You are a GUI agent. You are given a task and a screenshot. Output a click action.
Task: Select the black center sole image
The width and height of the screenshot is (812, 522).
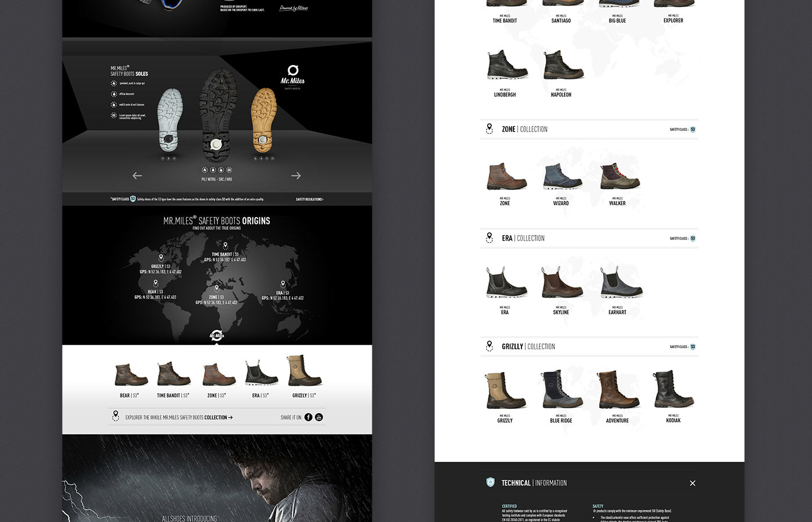(217, 114)
